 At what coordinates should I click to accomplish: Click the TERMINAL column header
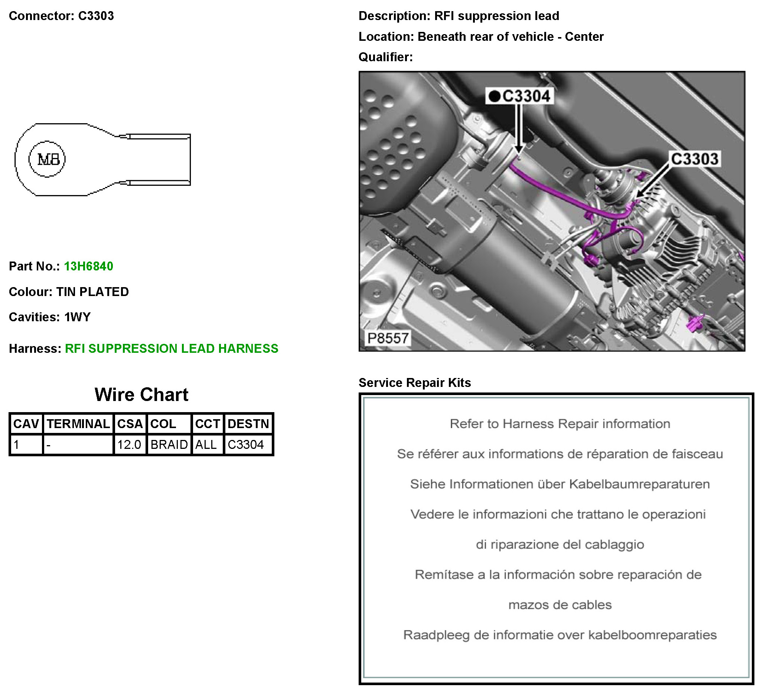(78, 424)
